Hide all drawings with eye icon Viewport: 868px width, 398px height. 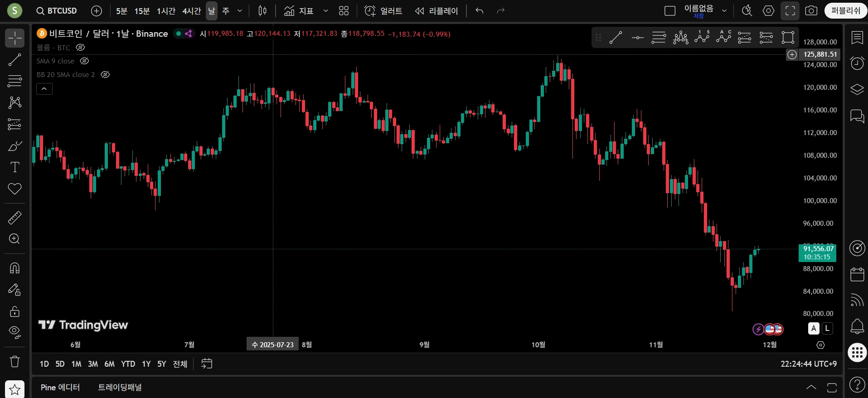(x=15, y=332)
